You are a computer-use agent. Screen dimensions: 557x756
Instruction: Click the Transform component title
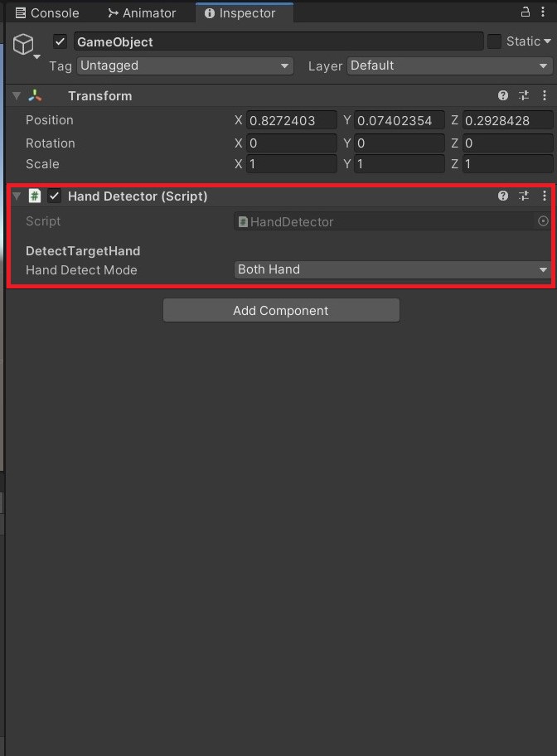pyautogui.click(x=99, y=96)
